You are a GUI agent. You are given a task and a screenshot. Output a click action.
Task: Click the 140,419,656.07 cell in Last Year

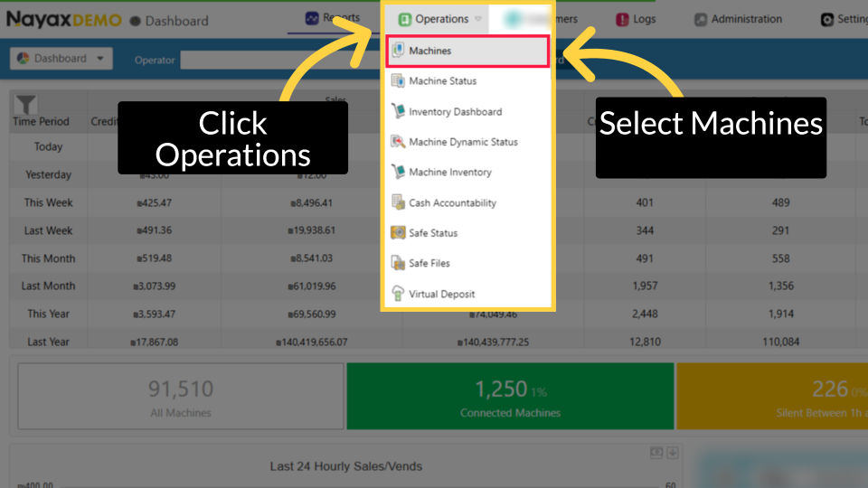[x=312, y=342]
